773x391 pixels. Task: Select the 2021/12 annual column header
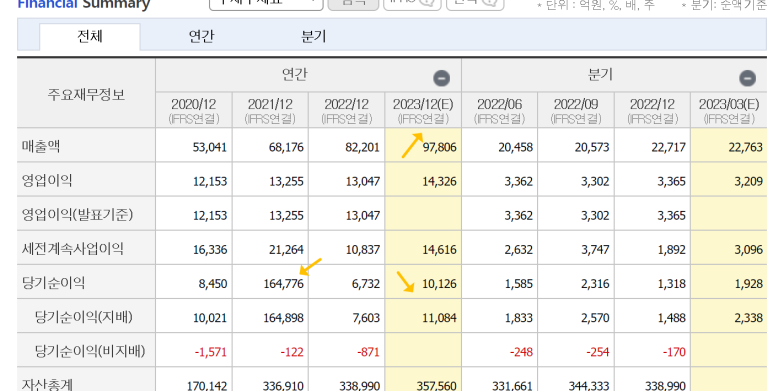tap(270, 110)
